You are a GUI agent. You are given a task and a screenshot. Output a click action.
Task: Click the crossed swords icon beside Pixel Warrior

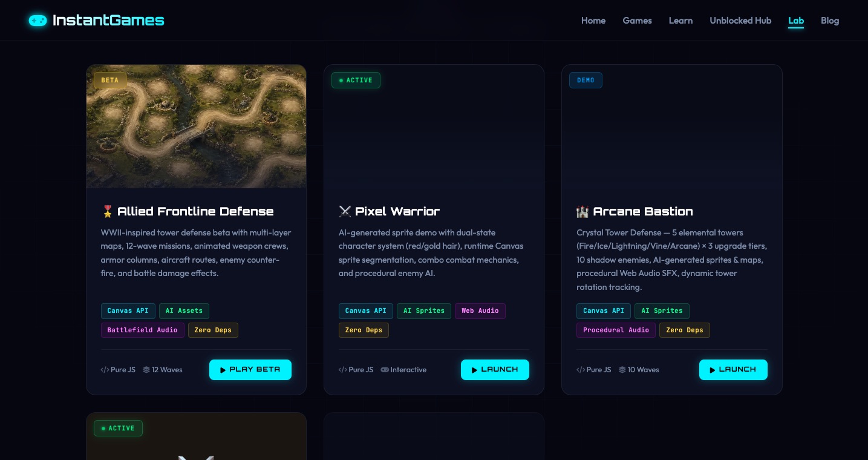[x=345, y=211]
